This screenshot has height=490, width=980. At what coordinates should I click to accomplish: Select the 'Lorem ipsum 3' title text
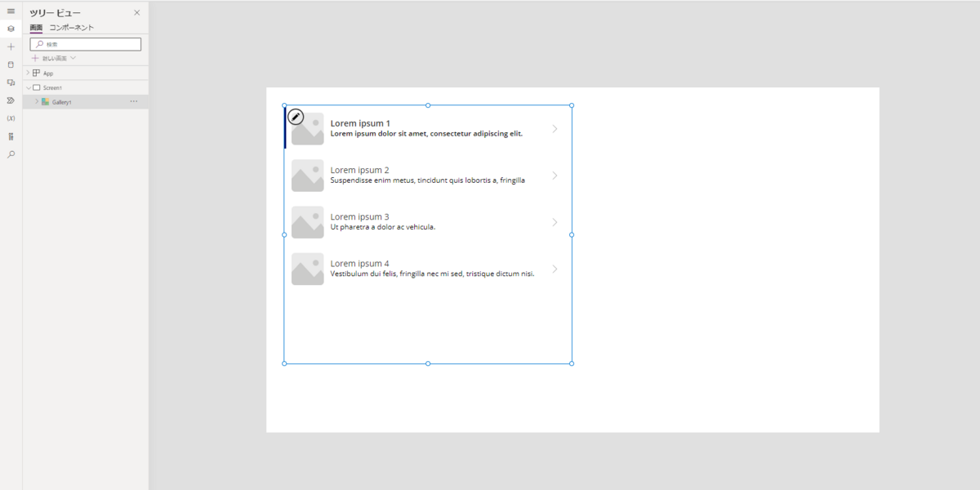pos(359,216)
